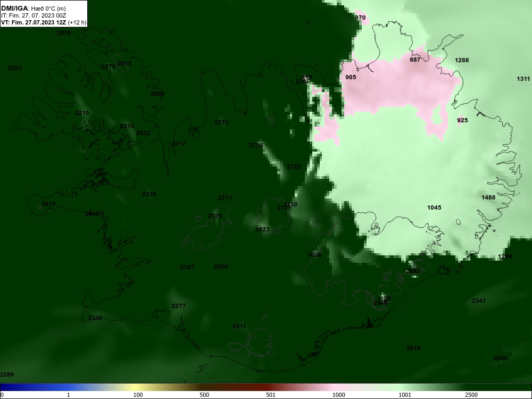Select the 1288 height label
532x399 pixels.
pyautogui.click(x=462, y=60)
